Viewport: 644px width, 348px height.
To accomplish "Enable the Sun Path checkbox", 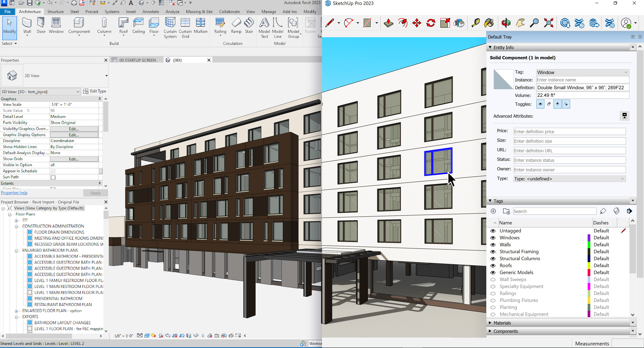I will point(53,177).
